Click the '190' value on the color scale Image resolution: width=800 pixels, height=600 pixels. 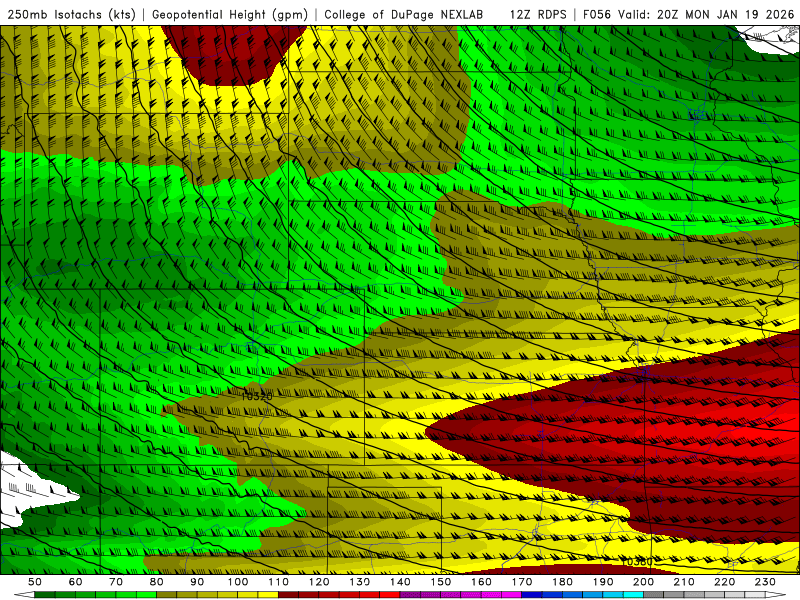point(603,582)
